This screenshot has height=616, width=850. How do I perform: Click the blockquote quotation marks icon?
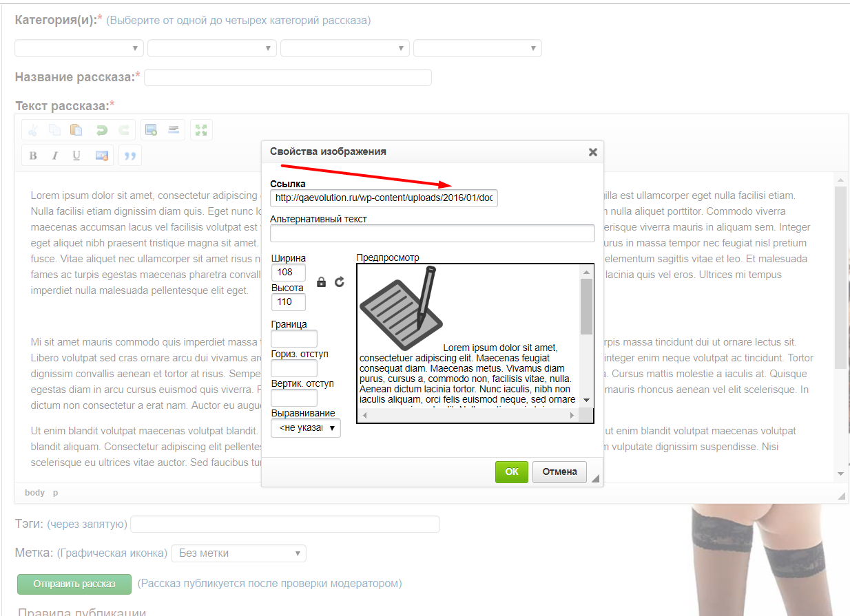[x=129, y=156]
